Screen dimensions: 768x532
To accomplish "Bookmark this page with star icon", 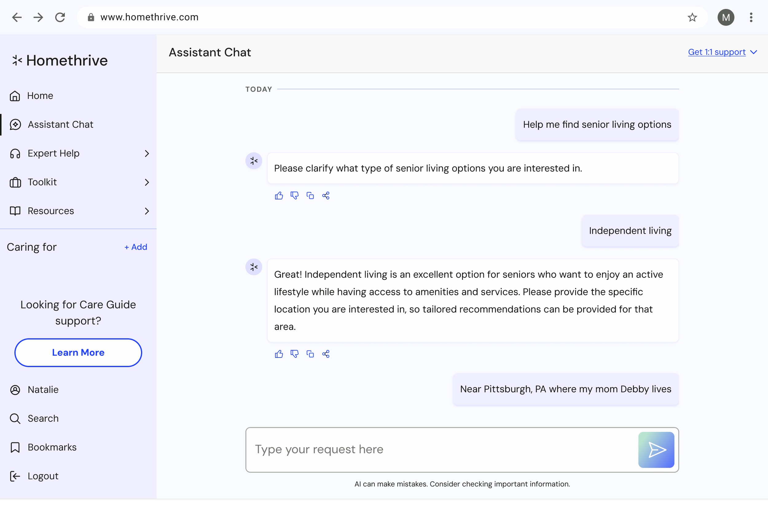I will pos(692,17).
